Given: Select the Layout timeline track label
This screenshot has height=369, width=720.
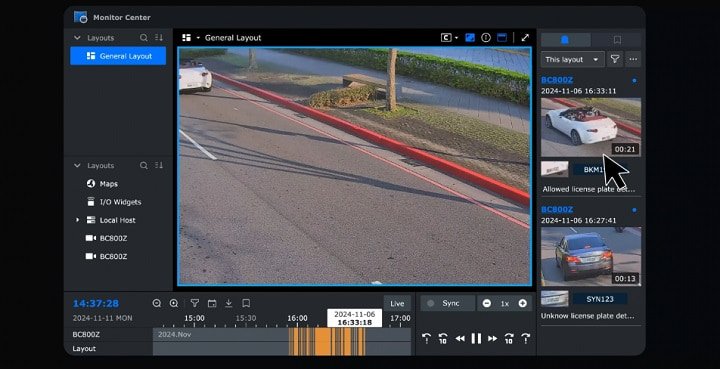Looking at the screenshot, I should pyautogui.click(x=84, y=349).
